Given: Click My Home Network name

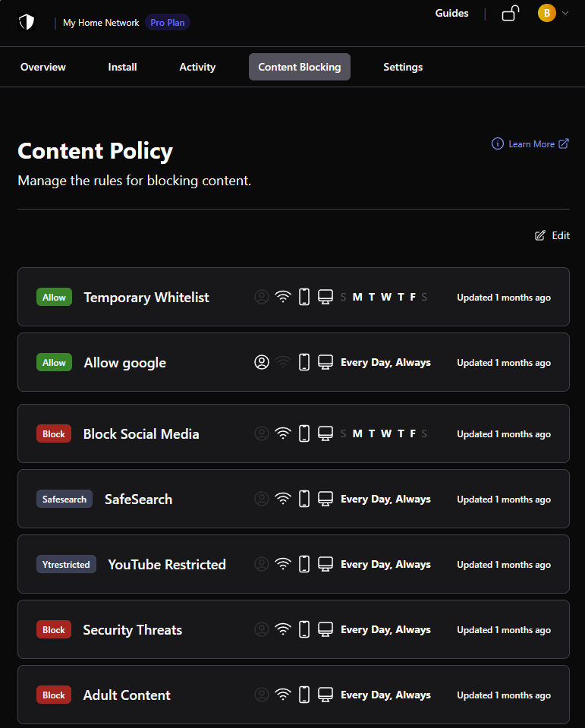Looking at the screenshot, I should click(101, 22).
